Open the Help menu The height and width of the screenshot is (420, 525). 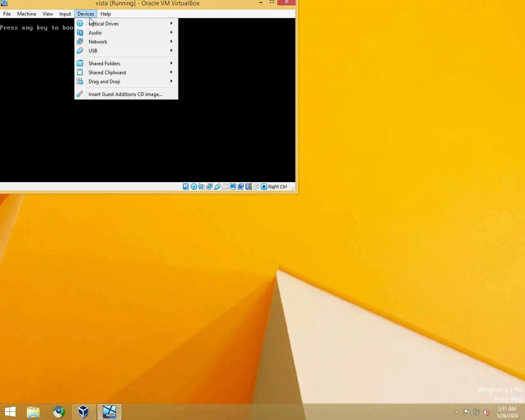coord(105,14)
